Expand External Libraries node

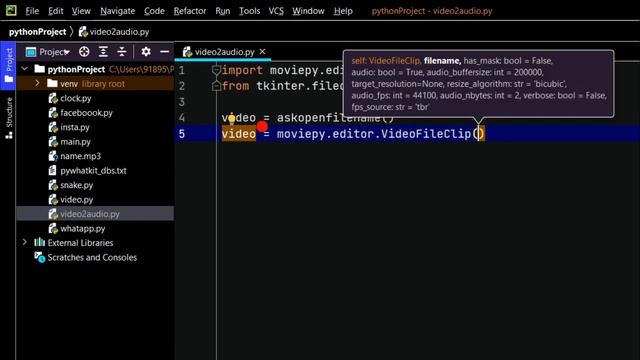click(25, 242)
